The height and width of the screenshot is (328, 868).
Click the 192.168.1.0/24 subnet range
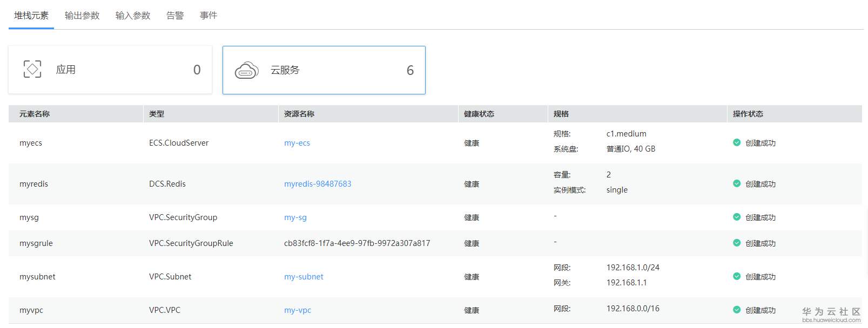click(x=633, y=268)
